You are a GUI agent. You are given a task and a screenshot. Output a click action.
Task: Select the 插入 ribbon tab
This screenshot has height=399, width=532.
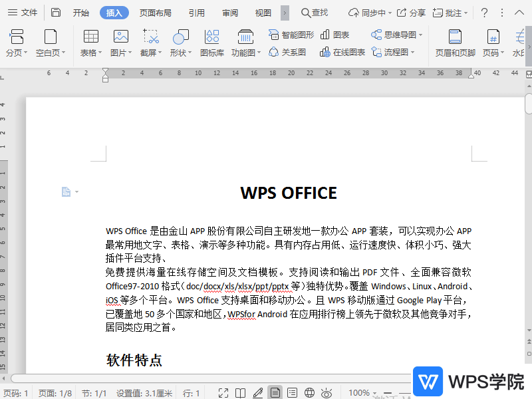[x=114, y=13]
